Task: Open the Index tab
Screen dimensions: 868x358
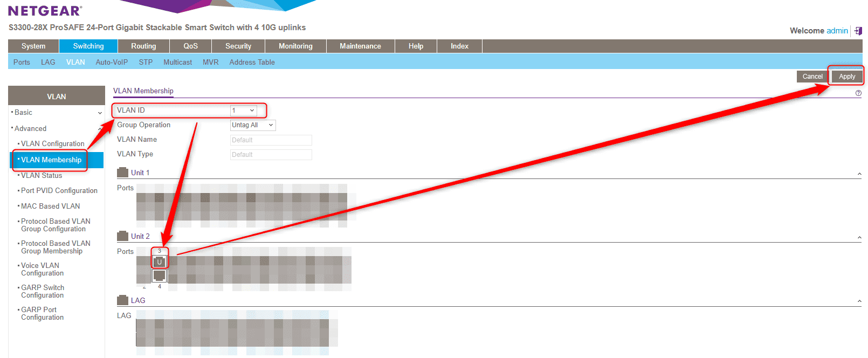Action: (x=459, y=46)
